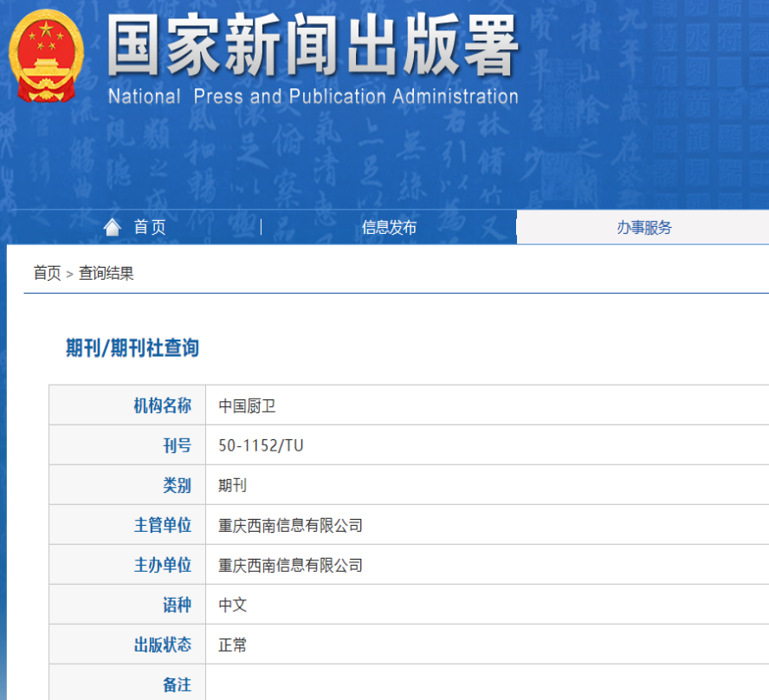The width and height of the screenshot is (769, 700).
Task: Click 首页 link in the breadcrumb
Action: 47,274
